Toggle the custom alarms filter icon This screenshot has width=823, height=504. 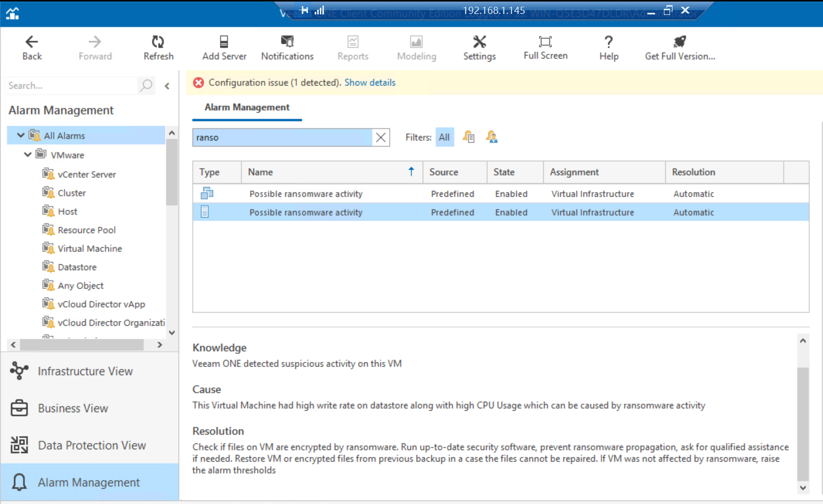click(491, 137)
